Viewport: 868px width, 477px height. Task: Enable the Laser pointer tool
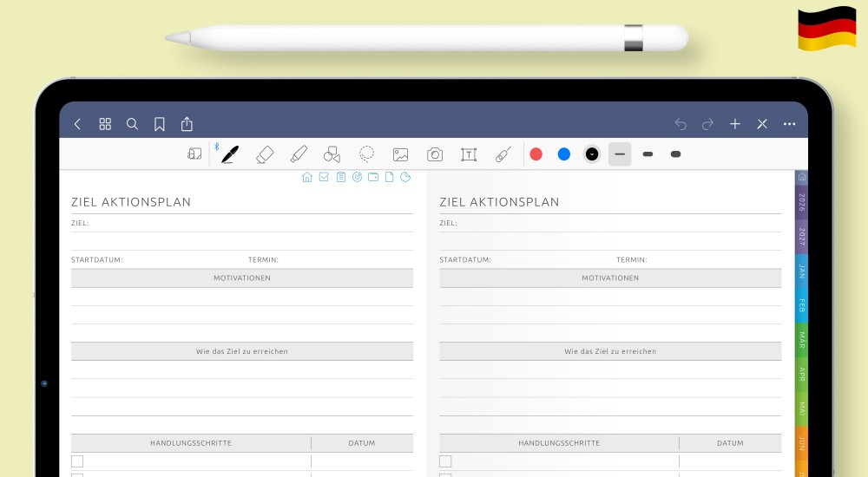(x=503, y=154)
